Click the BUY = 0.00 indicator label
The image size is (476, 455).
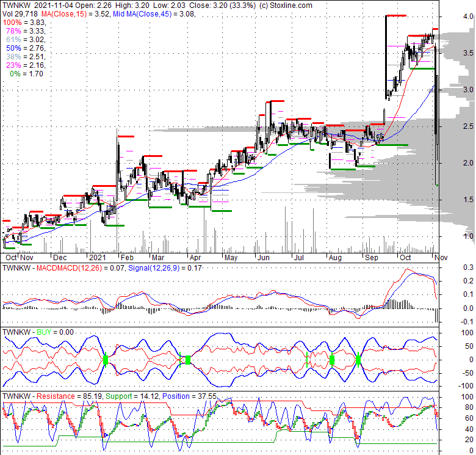coord(55,332)
